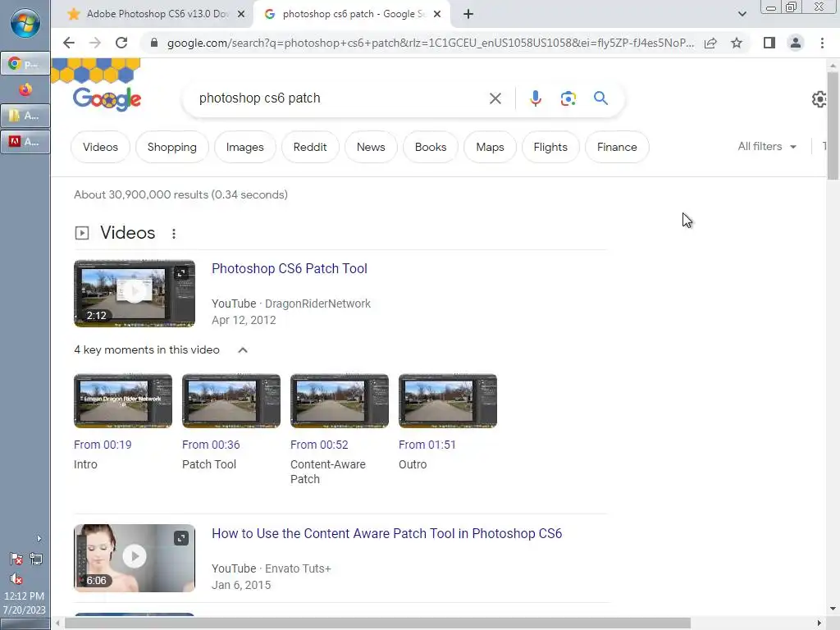Jump to From 00:19 Intro moment

tap(103, 445)
